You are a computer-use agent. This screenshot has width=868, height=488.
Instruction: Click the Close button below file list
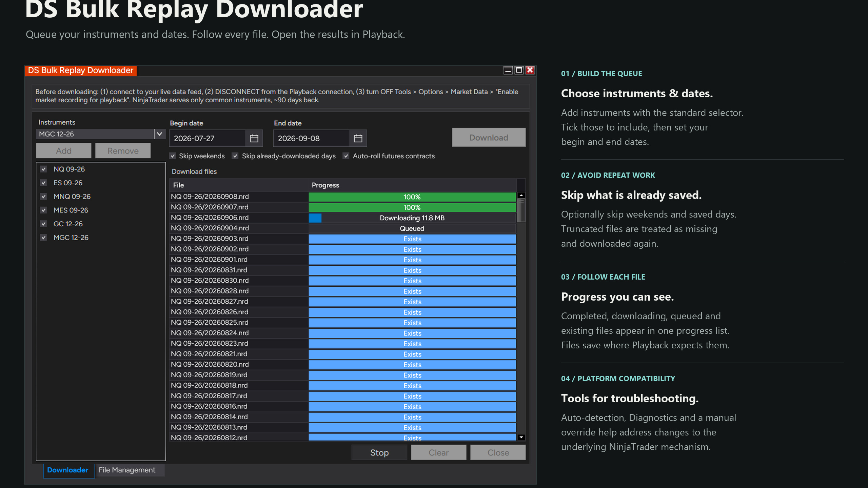(x=498, y=452)
